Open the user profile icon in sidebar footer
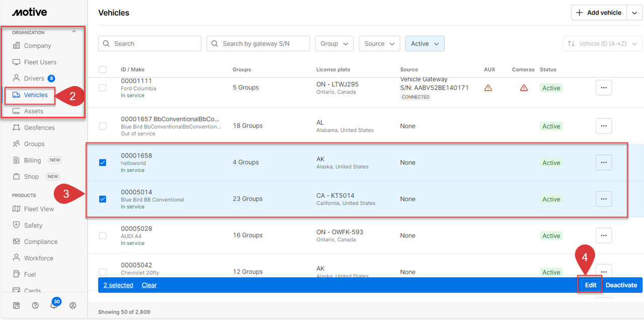Screen dimensions: 644x320 click(73, 305)
